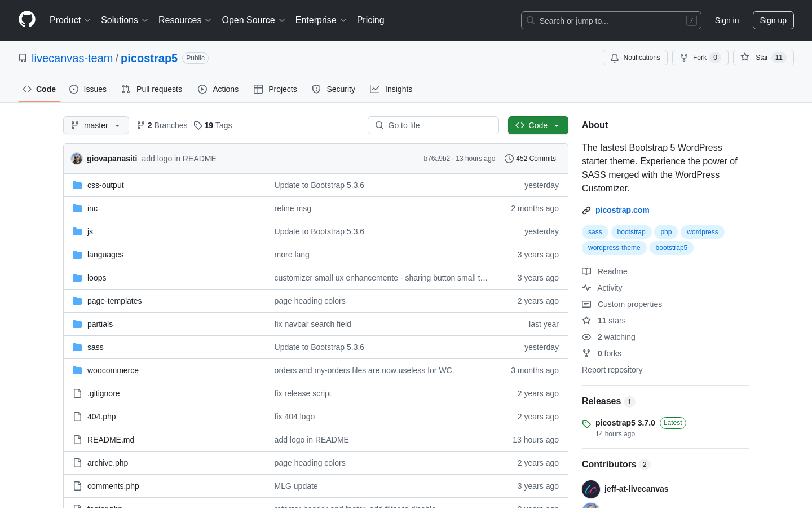The image size is (812, 508).
Task: Click the Report repository link
Action: (612, 370)
